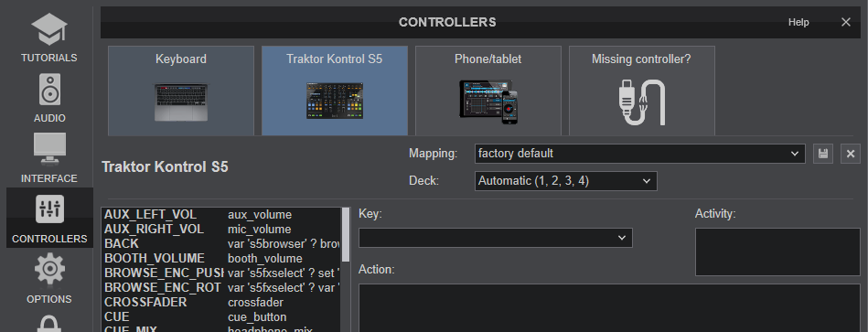Select the Traktor Kontrol S5 controller tile
Image resolution: width=868 pixels, height=332 pixels.
(x=335, y=91)
